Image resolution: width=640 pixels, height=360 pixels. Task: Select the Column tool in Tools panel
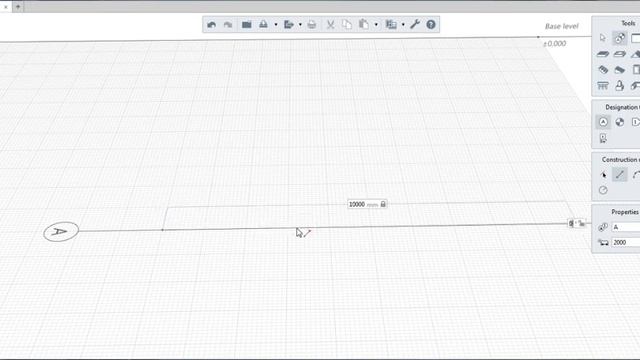(x=603, y=70)
